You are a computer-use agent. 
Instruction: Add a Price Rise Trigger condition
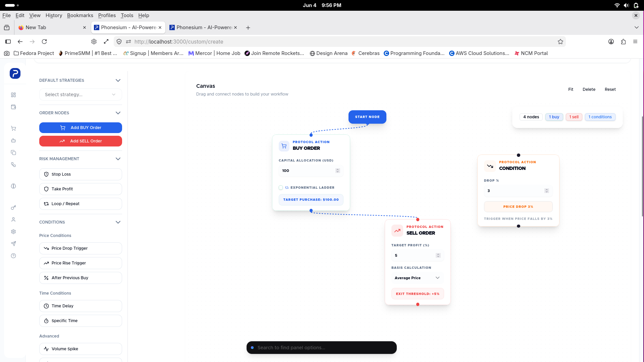coord(80,263)
